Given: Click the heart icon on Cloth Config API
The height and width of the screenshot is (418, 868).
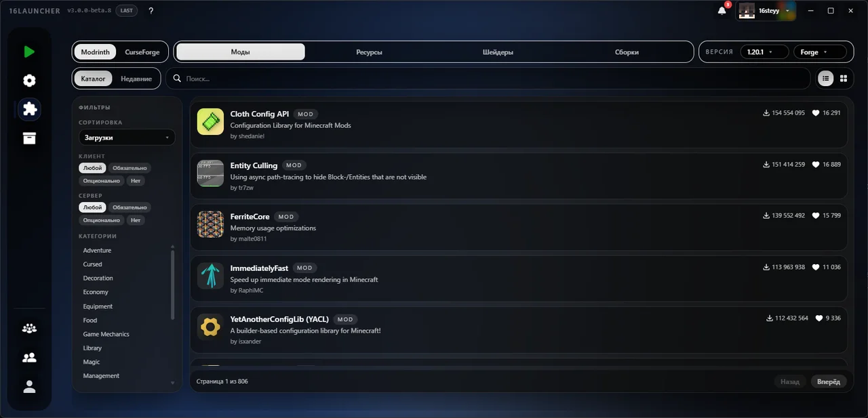Looking at the screenshot, I should click(x=816, y=113).
